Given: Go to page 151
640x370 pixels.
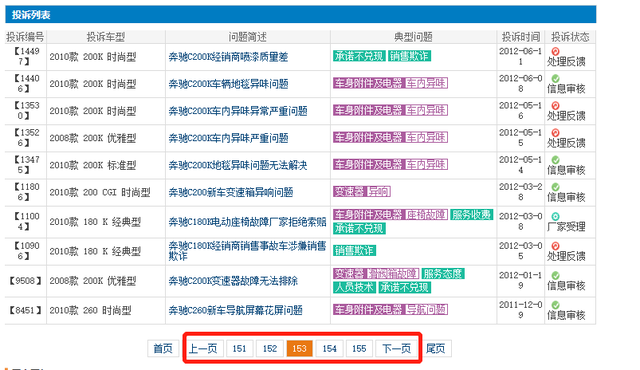Looking at the screenshot, I should point(239,349).
